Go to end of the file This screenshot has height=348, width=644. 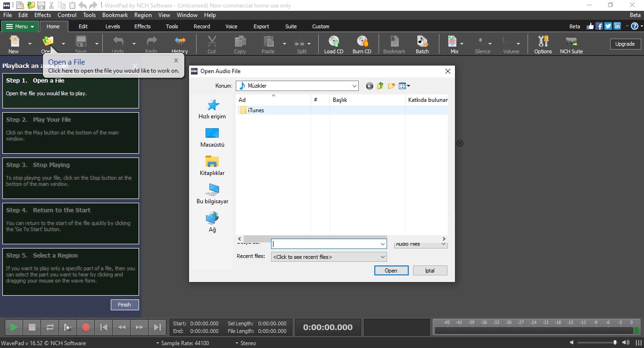(x=157, y=327)
